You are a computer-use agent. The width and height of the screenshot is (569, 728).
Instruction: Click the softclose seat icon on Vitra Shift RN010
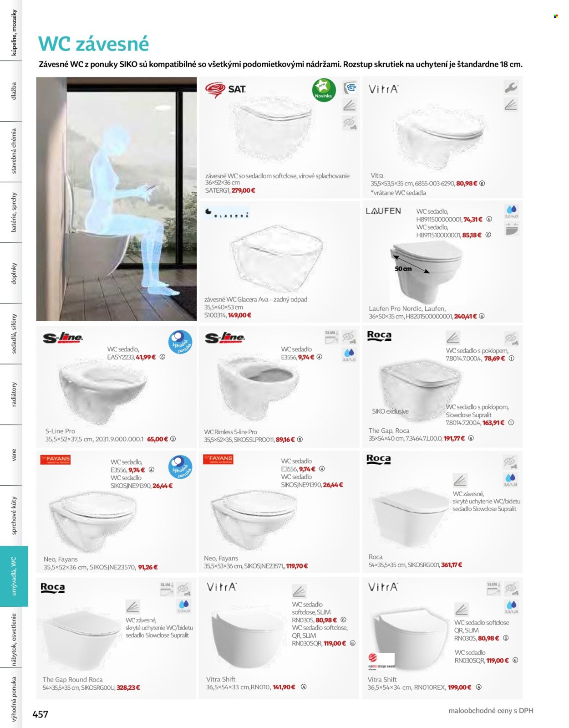(299, 591)
